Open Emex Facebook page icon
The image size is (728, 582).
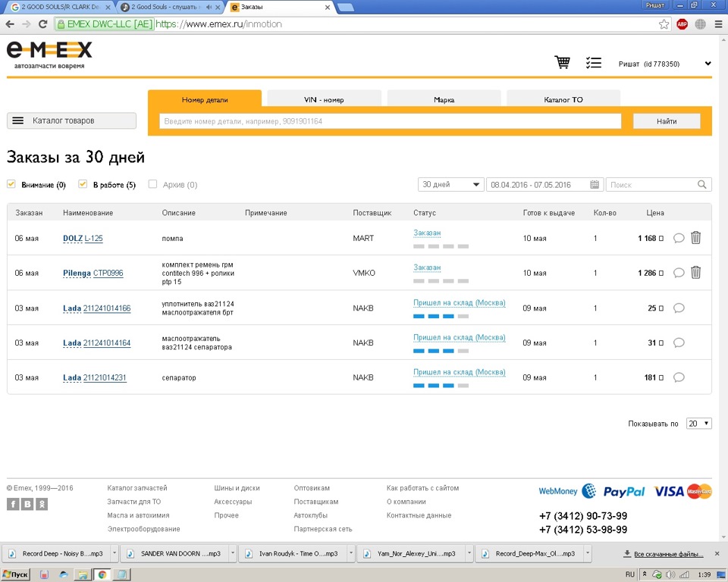[13, 504]
